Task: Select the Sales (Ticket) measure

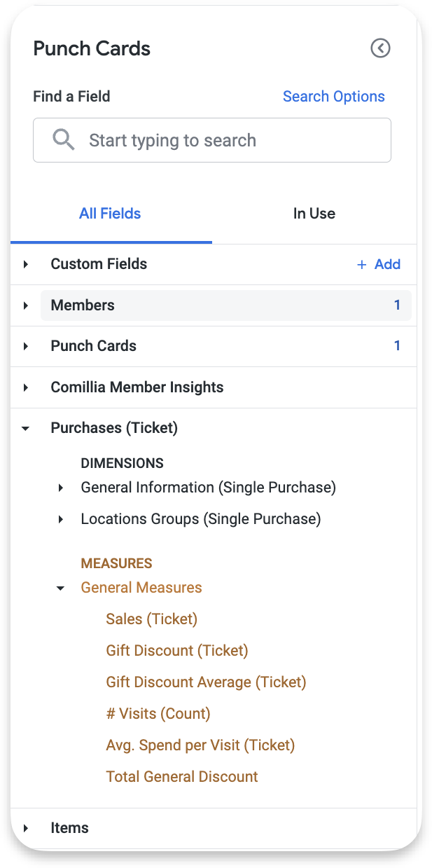Action: [x=152, y=619]
